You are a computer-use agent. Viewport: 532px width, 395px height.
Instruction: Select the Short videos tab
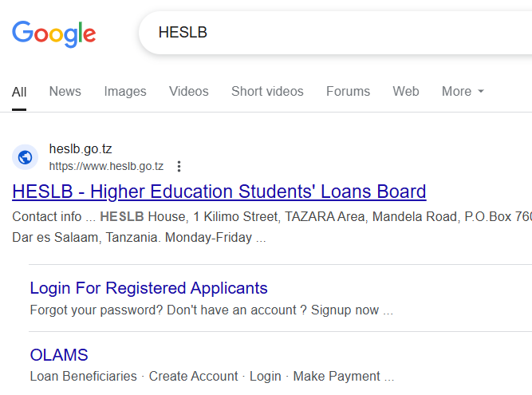pyautogui.click(x=267, y=91)
